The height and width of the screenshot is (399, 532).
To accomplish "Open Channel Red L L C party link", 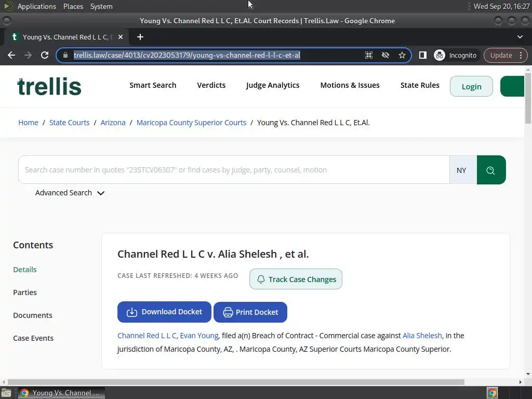I will (x=147, y=336).
